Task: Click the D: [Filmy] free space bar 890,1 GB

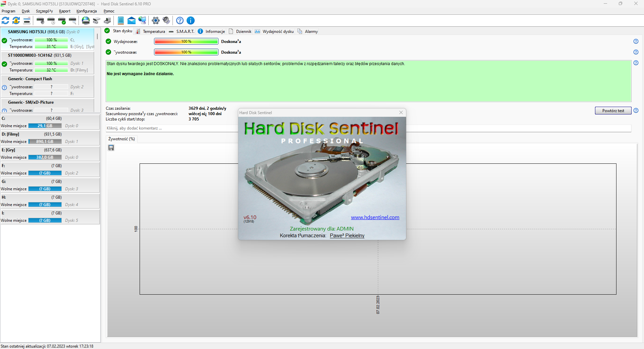Action: point(45,142)
